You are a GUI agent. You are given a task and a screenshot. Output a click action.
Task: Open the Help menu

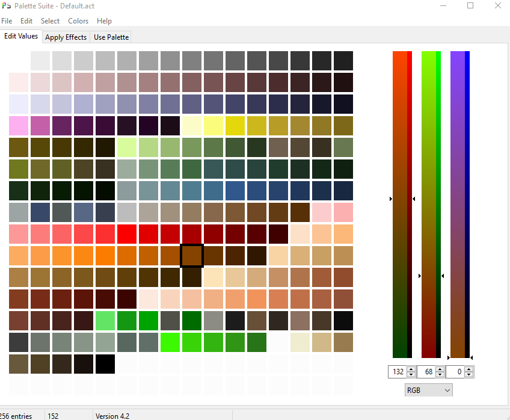click(104, 21)
